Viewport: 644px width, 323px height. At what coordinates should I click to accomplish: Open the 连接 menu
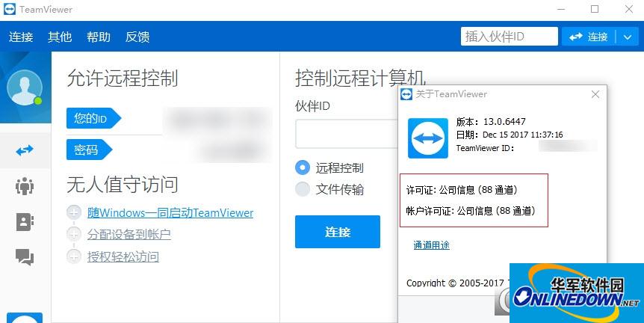(x=21, y=37)
